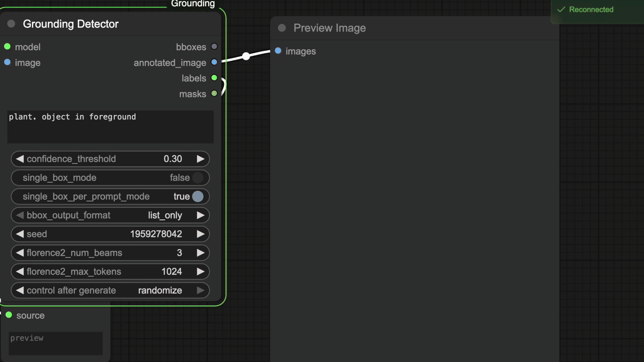The height and width of the screenshot is (362, 644).
Task: Click the bboxes output socket
Action: (214, 47)
